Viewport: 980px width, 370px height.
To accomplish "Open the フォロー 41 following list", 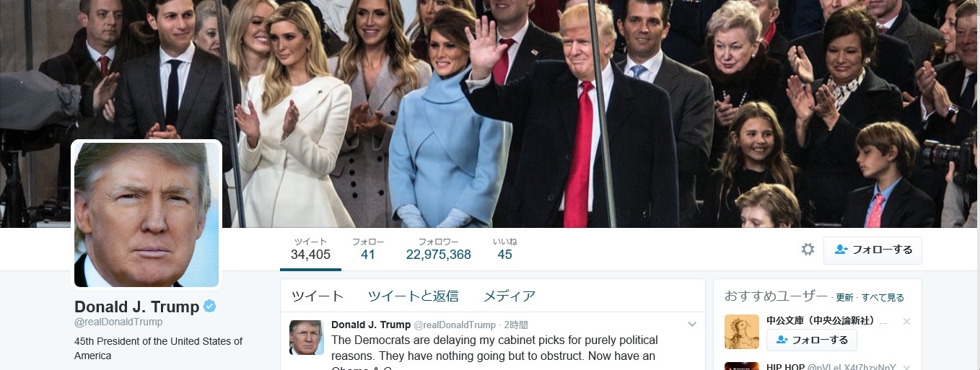I will 368,249.
